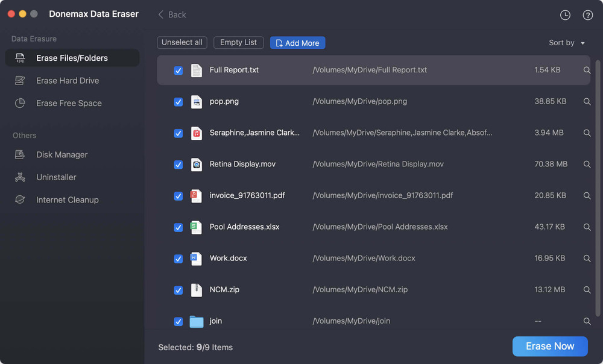Click the pop.png image file icon
603x364 pixels.
click(x=197, y=102)
